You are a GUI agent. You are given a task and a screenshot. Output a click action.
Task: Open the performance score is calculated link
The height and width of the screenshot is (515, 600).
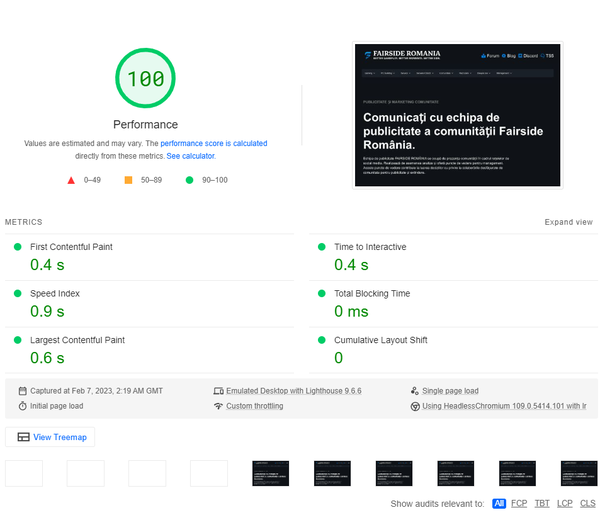click(x=214, y=143)
